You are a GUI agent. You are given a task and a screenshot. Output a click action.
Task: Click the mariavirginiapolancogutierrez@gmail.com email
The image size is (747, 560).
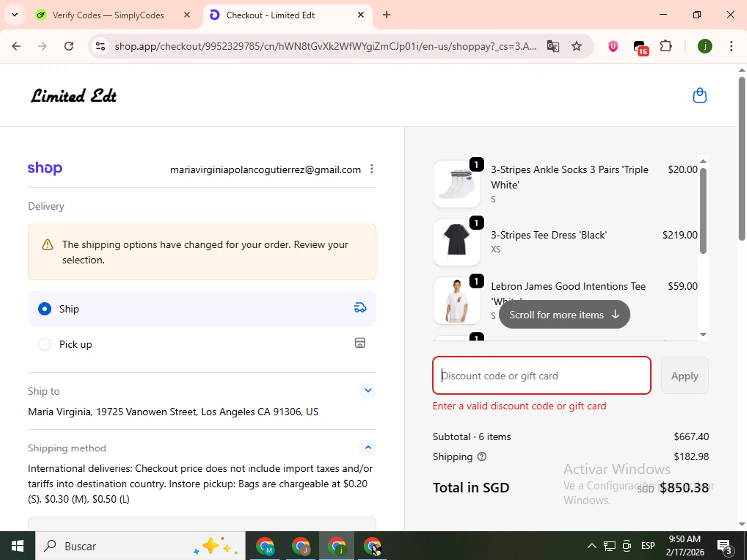point(265,170)
